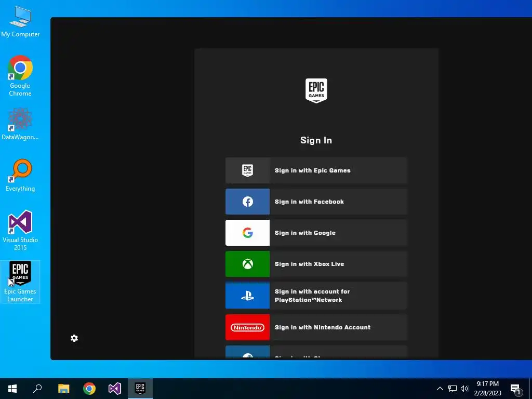Viewport: 532px width, 399px height.
Task: Select My Computer desktop icon
Action: coord(20,21)
